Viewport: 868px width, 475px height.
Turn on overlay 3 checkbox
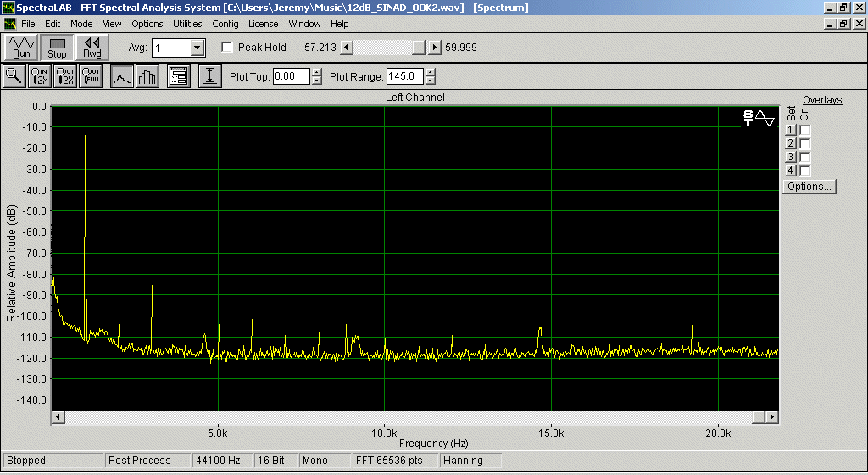[805, 157]
